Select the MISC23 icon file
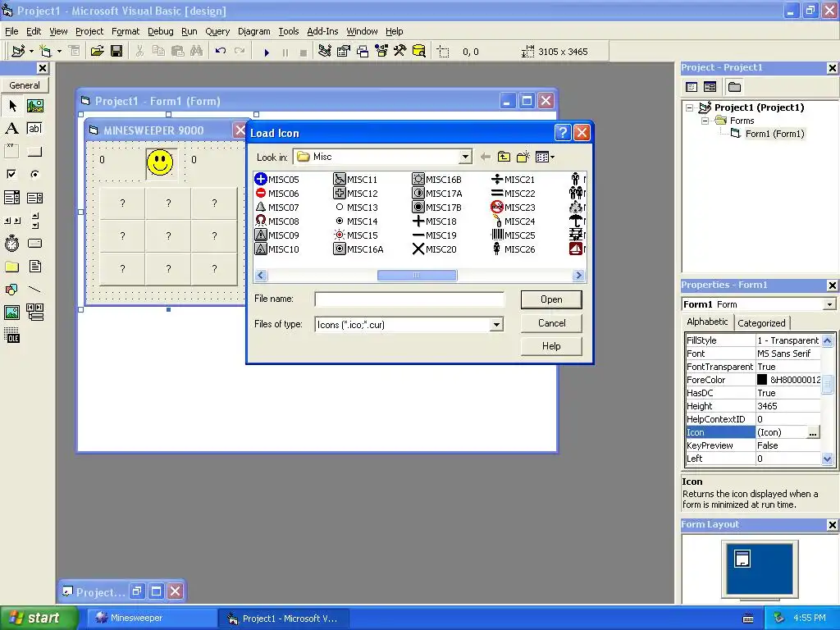This screenshot has width=840, height=630. [513, 208]
